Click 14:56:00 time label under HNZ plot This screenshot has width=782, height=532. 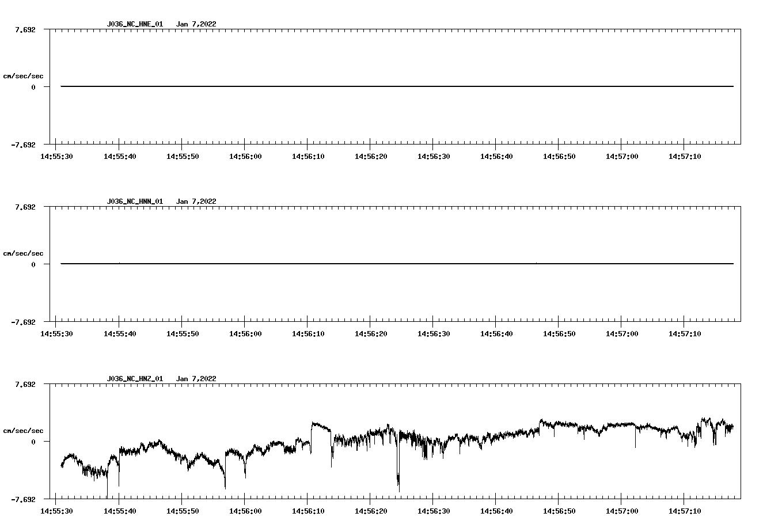[245, 511]
